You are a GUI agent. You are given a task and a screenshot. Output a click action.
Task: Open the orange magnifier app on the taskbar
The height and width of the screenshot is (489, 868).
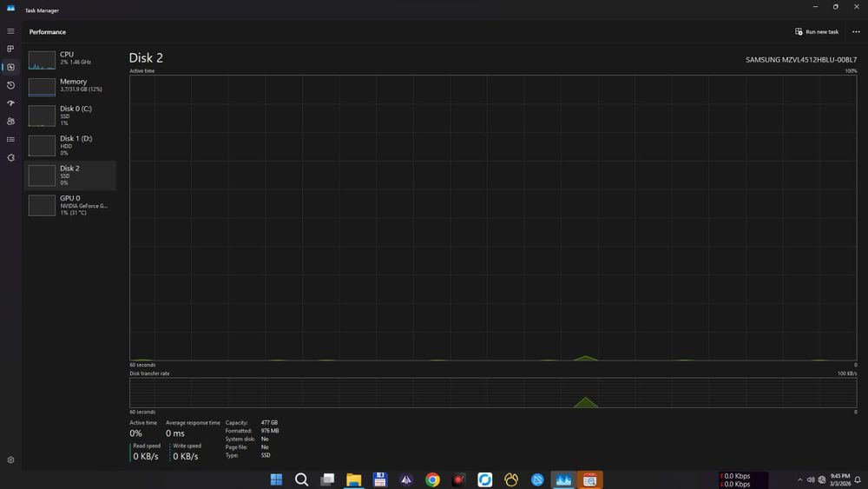[x=590, y=479]
